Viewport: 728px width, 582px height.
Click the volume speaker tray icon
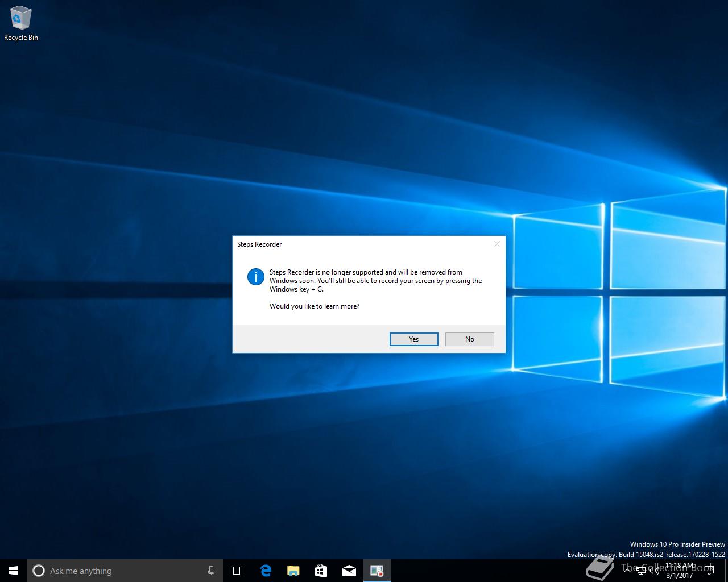coord(654,571)
